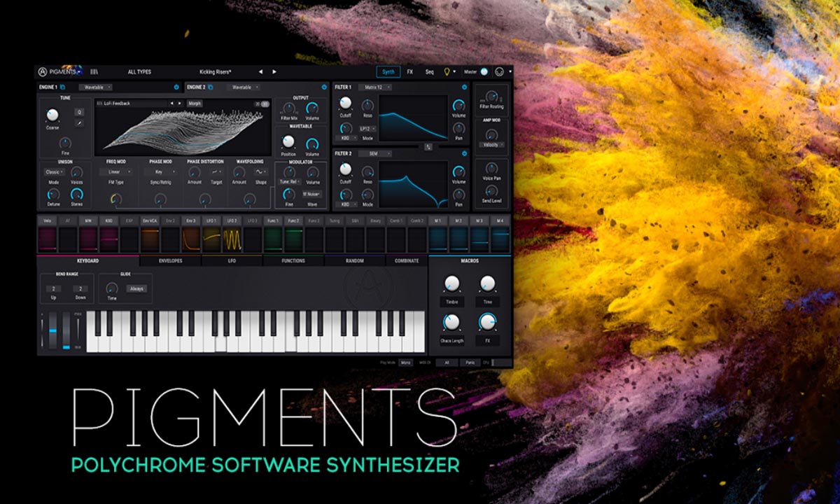Open the Filter 1 LP12 mode dropdown
The width and height of the screenshot is (840, 504).
tap(368, 129)
